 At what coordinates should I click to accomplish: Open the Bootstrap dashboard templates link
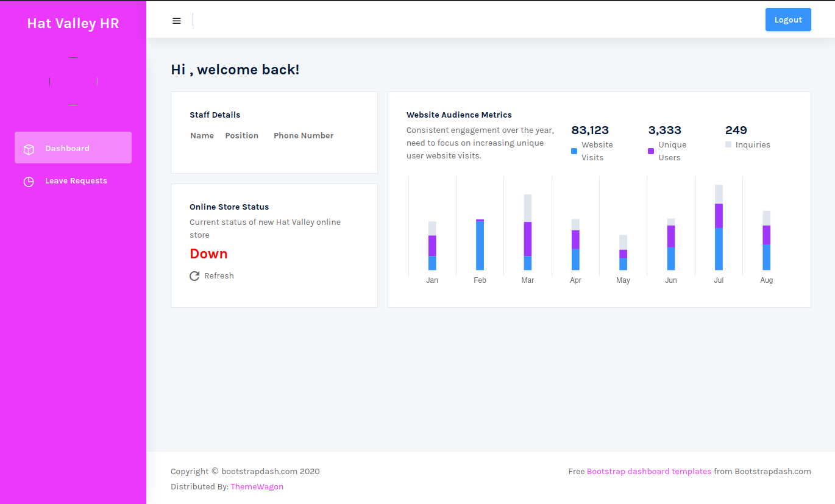648,471
